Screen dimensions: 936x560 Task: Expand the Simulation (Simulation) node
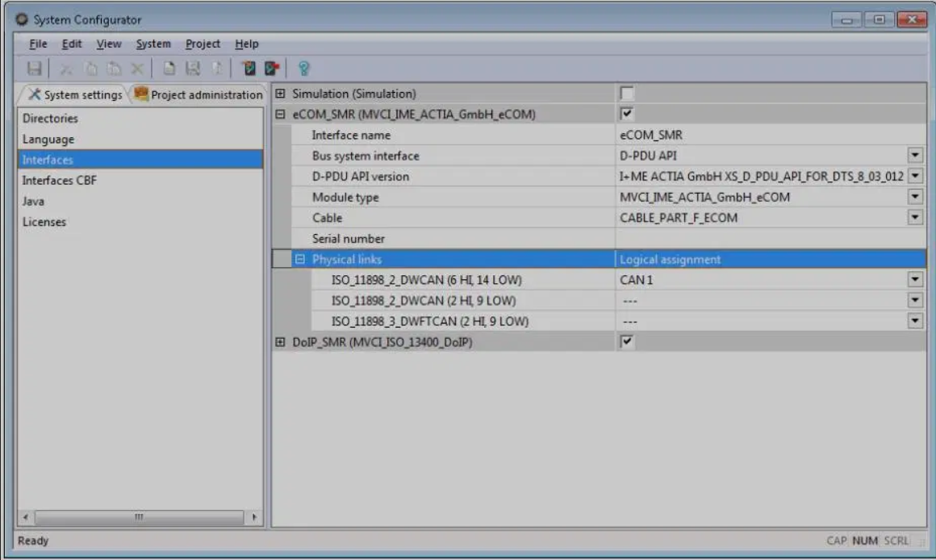pyautogui.click(x=280, y=94)
